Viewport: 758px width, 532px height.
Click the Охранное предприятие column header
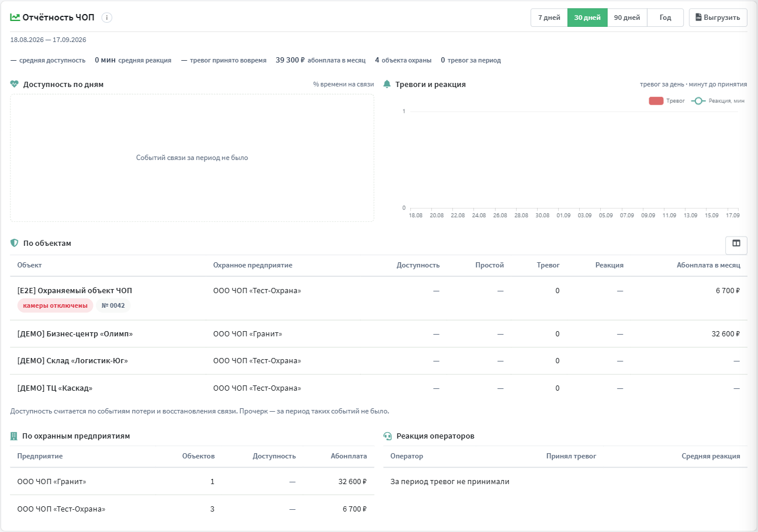[252, 265]
